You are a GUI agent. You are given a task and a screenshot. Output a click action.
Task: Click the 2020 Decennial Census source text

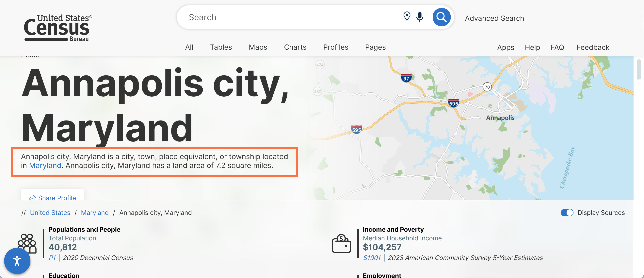[98, 258]
